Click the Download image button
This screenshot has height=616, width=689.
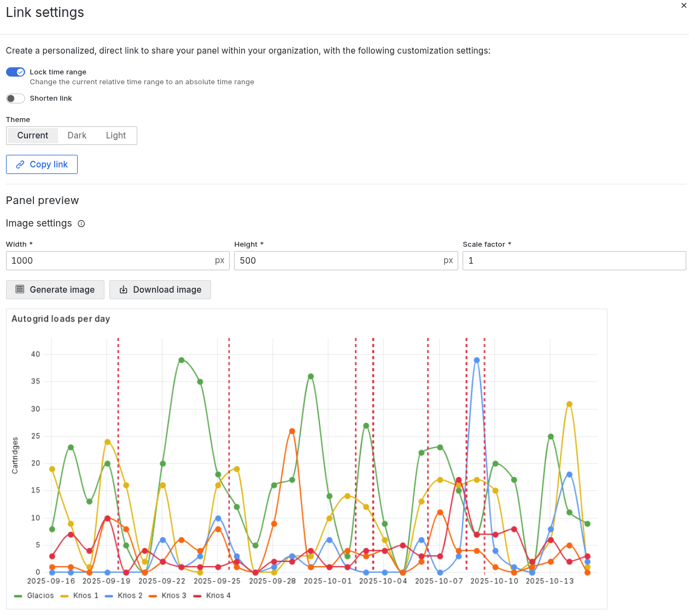(160, 290)
